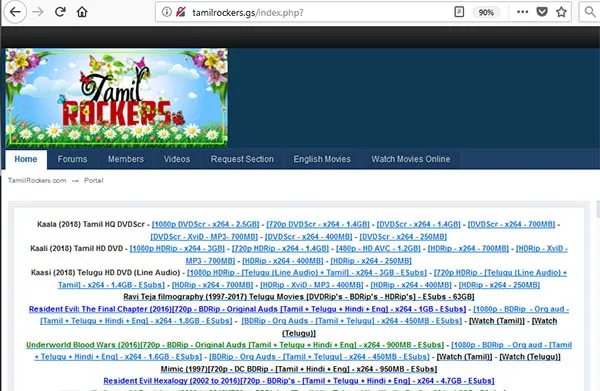600x391 pixels.
Task: Switch to the Members tab
Action: 126,159
